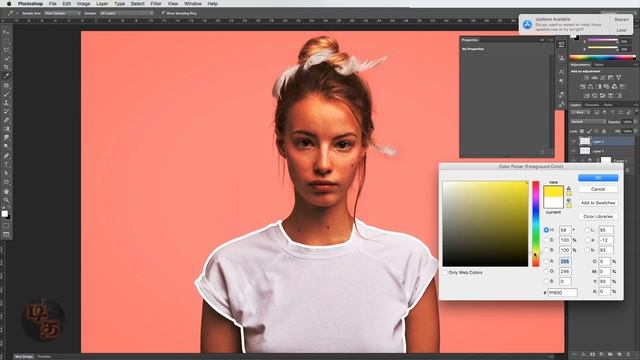Open the tool preset picker arrow
Screen dimensions: 640x360
click(x=17, y=13)
